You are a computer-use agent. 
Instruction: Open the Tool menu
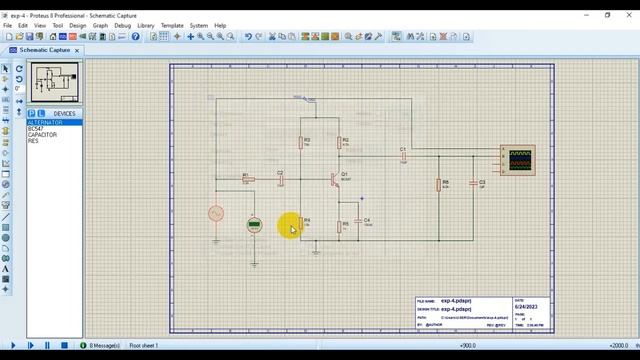point(58,25)
